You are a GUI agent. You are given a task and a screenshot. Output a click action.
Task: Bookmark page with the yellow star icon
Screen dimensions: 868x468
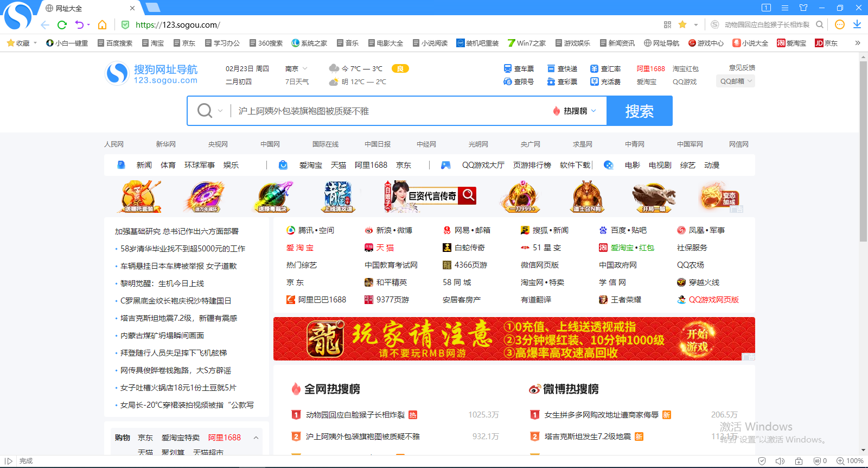(x=682, y=25)
